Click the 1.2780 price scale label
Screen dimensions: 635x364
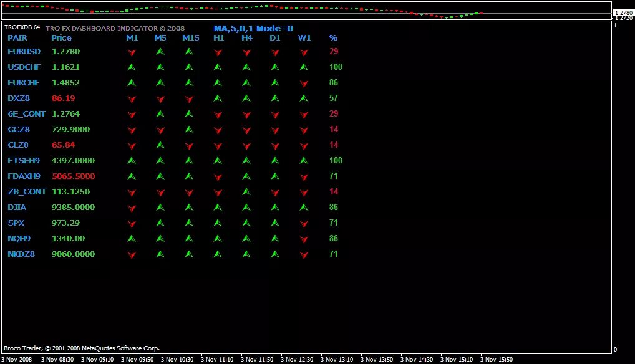pyautogui.click(x=624, y=13)
